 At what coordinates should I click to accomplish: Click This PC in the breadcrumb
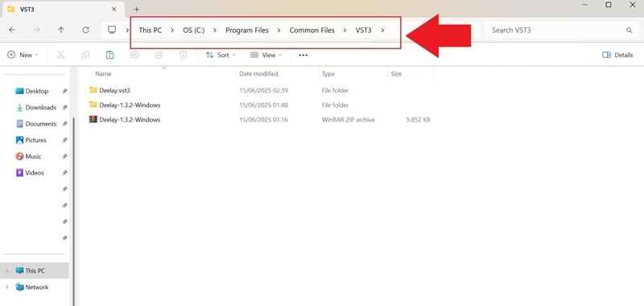151,30
